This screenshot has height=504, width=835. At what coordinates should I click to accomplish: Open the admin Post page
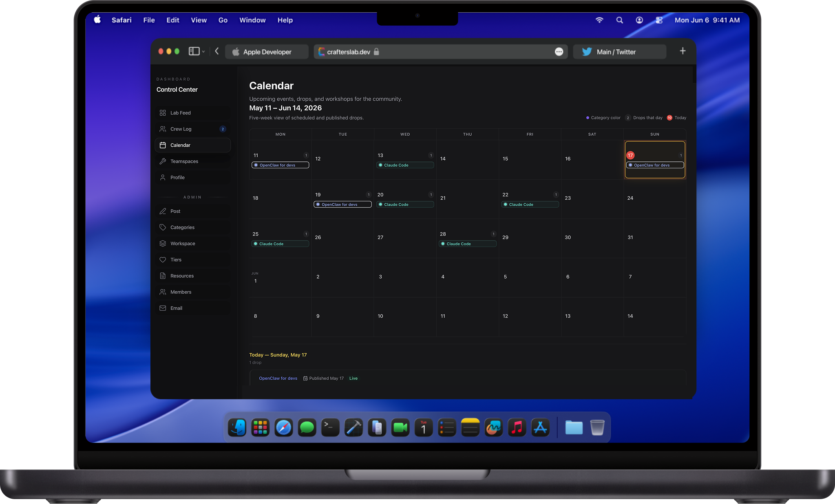coord(192,211)
